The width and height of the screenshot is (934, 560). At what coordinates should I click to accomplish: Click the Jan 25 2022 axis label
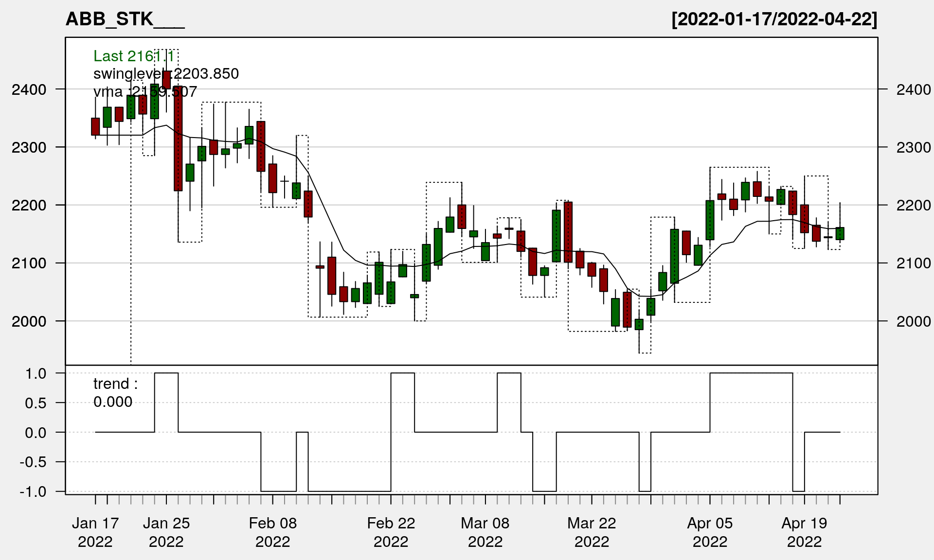tap(166, 532)
